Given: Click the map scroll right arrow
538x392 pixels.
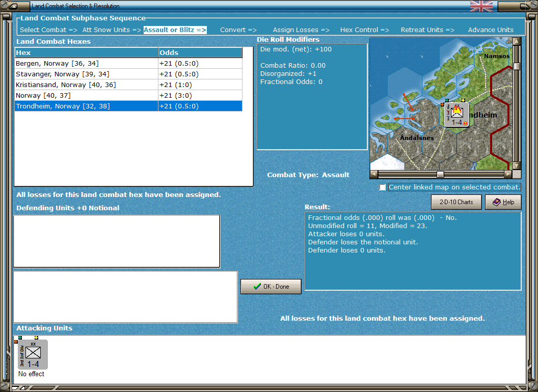Looking at the screenshot, I should coord(508,174).
